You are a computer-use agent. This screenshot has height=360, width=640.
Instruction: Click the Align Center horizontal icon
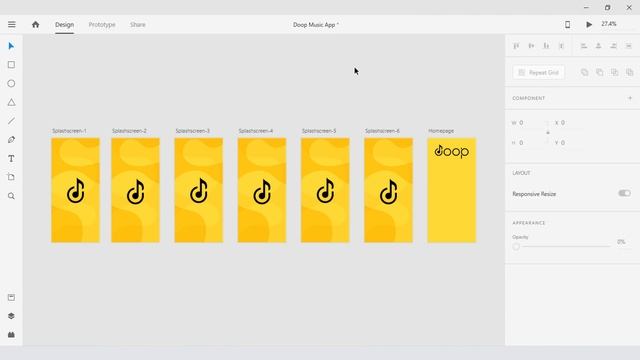pyautogui.click(x=598, y=46)
